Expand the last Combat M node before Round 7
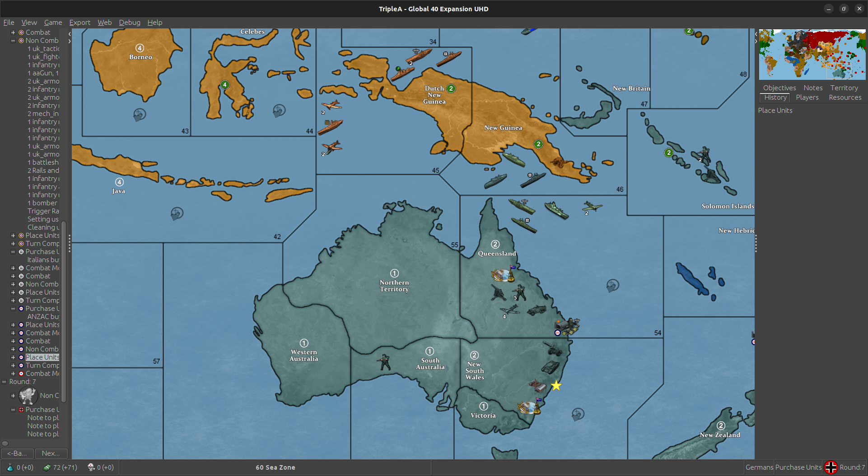 pos(13,374)
